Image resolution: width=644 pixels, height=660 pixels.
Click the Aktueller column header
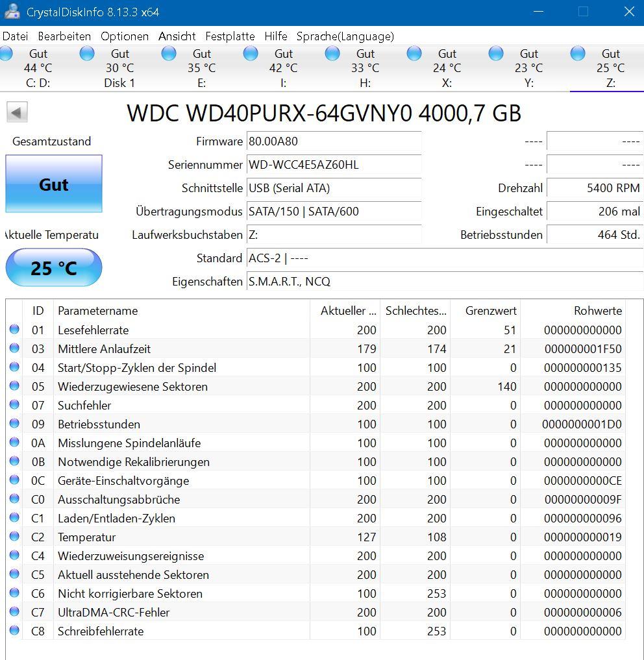345,311
